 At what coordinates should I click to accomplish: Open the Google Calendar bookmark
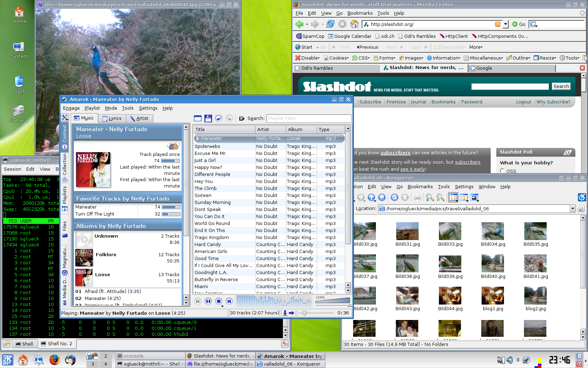[349, 36]
